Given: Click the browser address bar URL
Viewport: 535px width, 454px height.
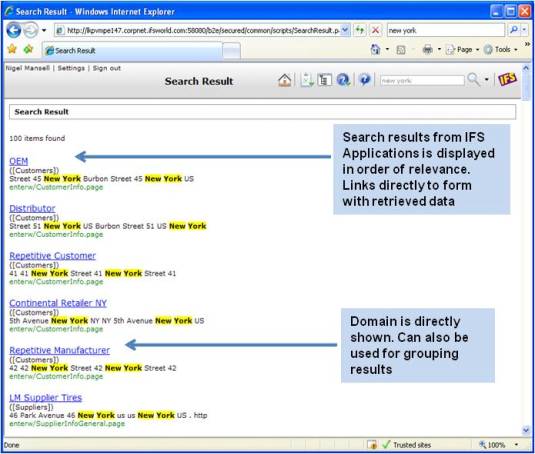Looking at the screenshot, I should pos(203,30).
